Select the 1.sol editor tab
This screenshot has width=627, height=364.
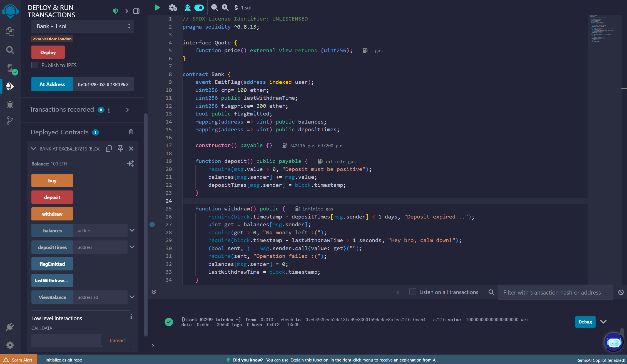[246, 7]
